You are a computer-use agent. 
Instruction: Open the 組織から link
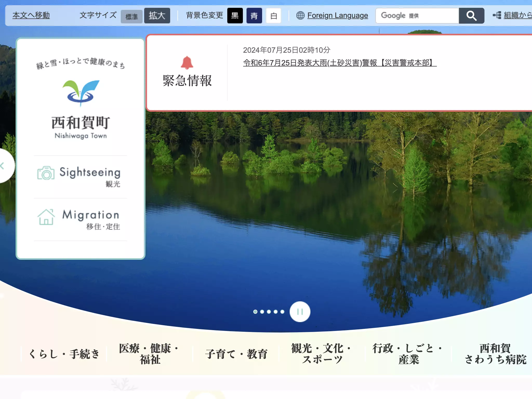pyautogui.click(x=518, y=15)
